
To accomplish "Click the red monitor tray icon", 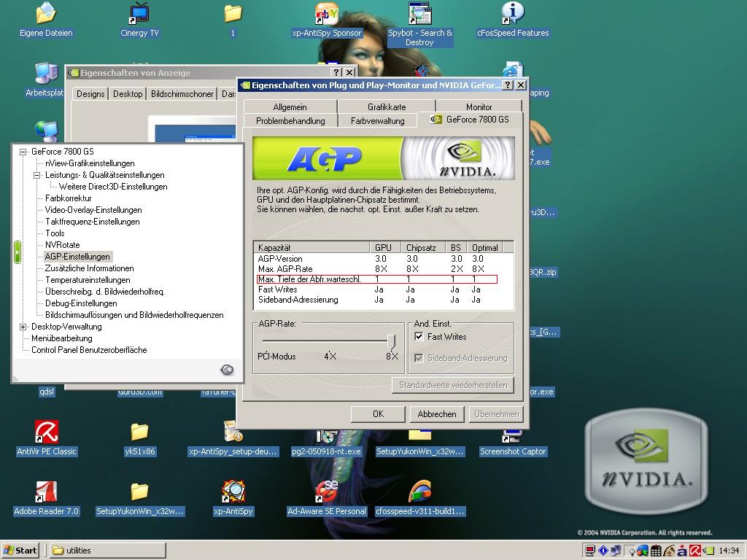I will (589, 551).
